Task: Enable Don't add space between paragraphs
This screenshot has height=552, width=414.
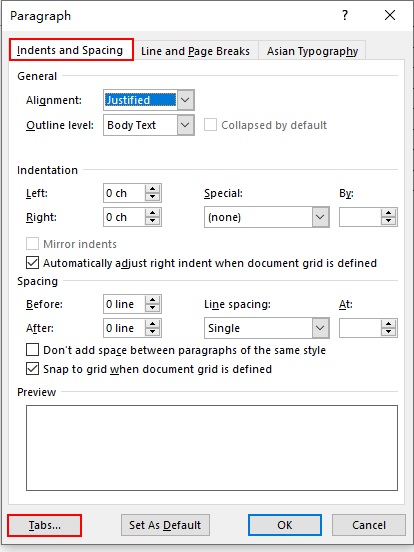Action: (x=32, y=350)
